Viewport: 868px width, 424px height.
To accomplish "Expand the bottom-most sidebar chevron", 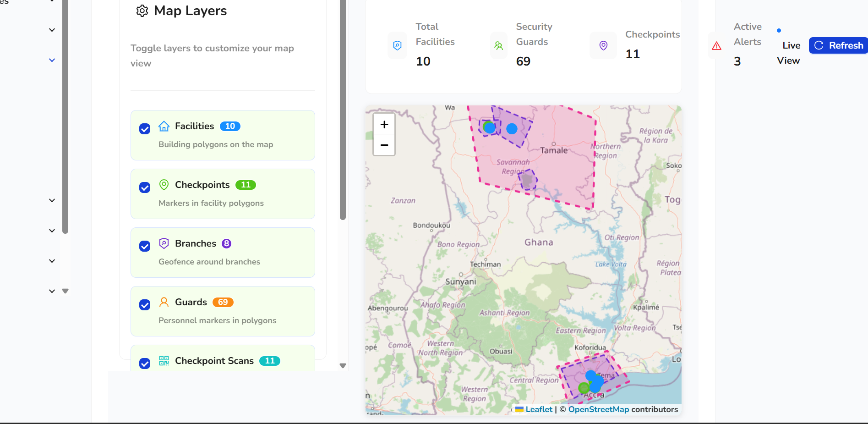I will pyautogui.click(x=52, y=291).
